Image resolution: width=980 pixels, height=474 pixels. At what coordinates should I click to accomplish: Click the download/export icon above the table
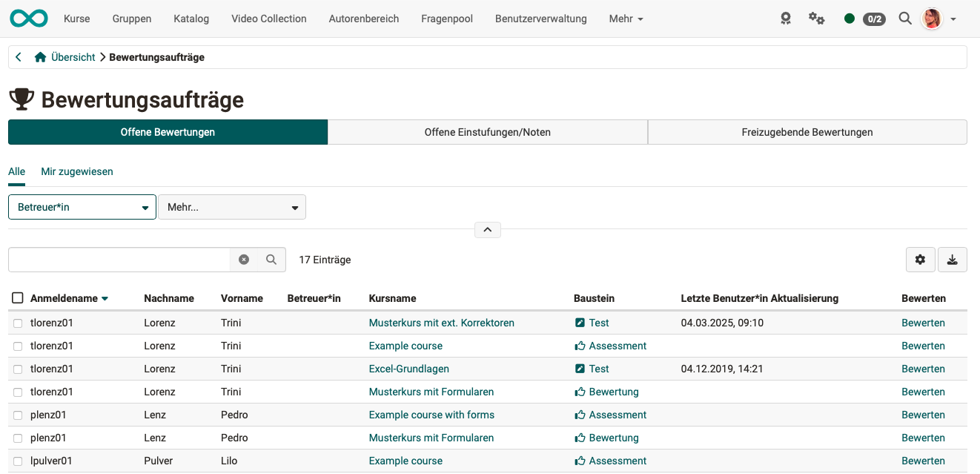952,260
